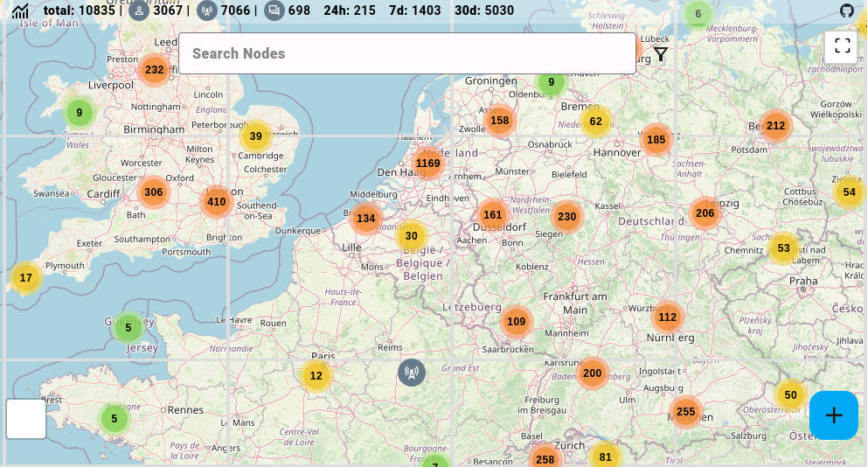Click the client nodes person icon
Screen dimensions: 868x467
[x=138, y=10]
